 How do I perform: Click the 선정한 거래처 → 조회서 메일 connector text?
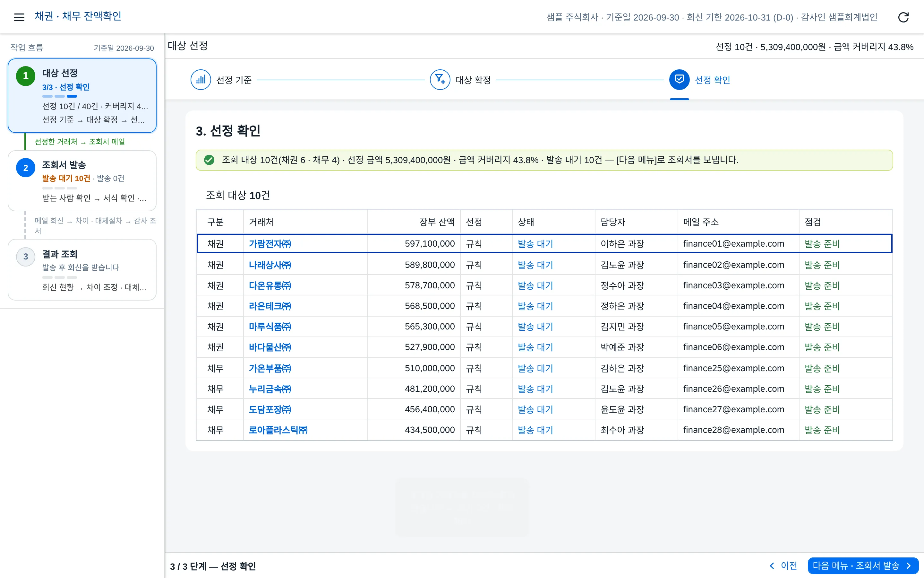tap(80, 141)
